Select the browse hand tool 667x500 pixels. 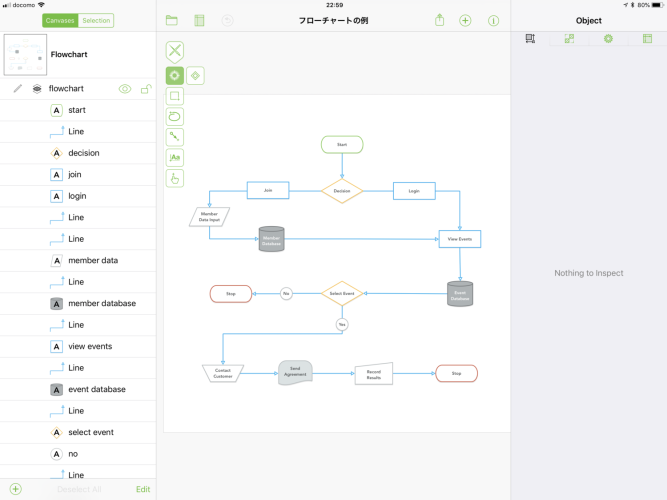coord(175,178)
